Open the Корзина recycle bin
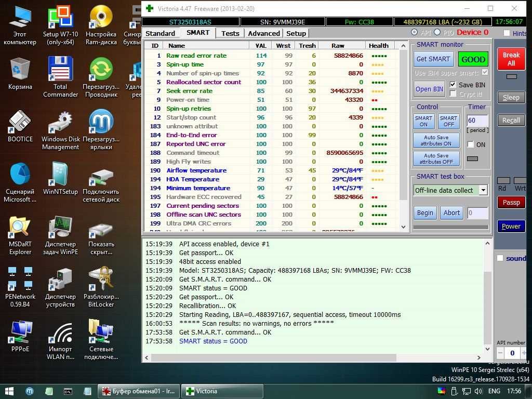 click(20, 74)
